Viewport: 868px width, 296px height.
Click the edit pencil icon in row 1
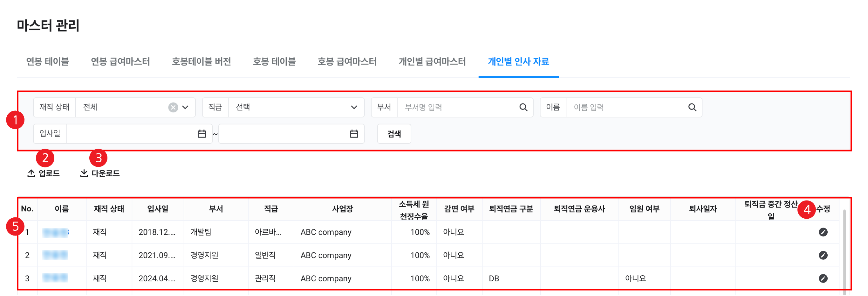(x=823, y=232)
